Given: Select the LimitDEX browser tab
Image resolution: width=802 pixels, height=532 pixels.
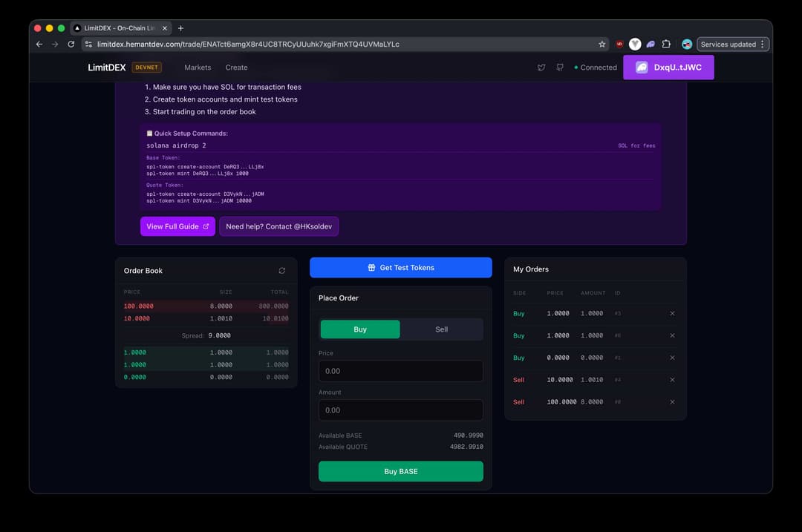Looking at the screenshot, I should [119, 27].
